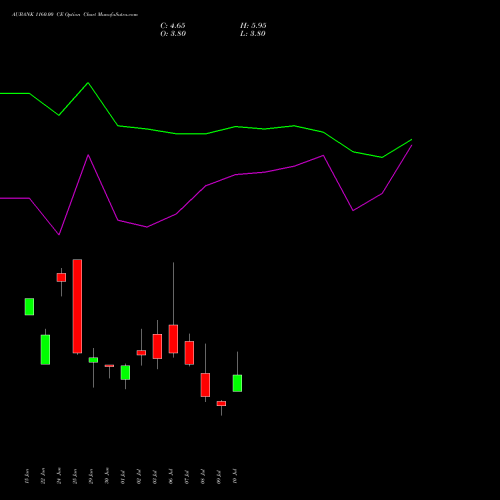The width and height of the screenshot is (500, 500).
Task: Click the red candle above 07 Jul
Action: click(x=189, y=353)
